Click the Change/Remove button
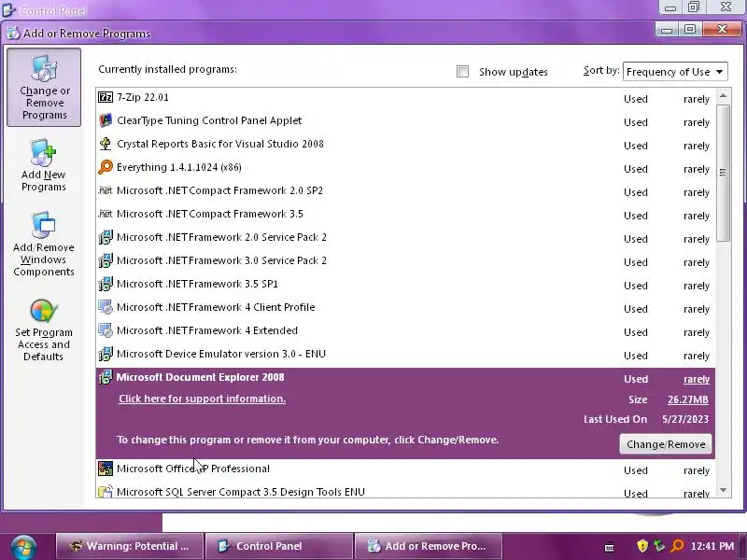Image resolution: width=747 pixels, height=560 pixels. coord(666,444)
